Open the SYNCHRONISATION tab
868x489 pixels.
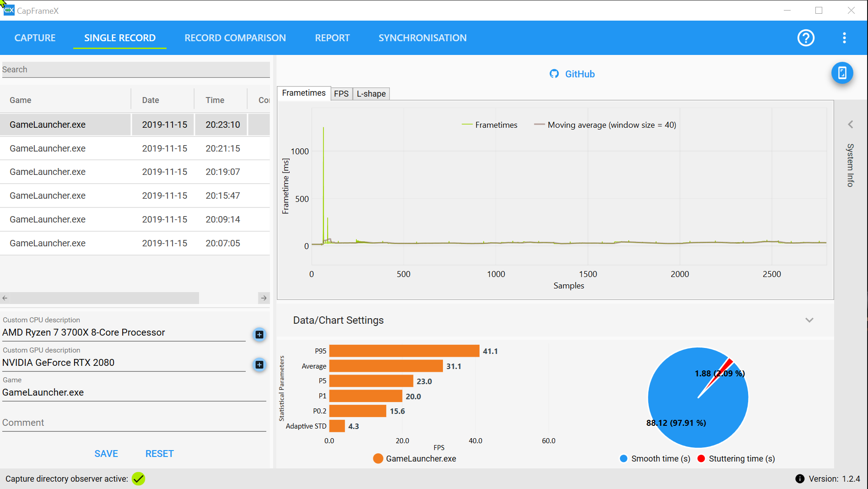[x=422, y=38]
